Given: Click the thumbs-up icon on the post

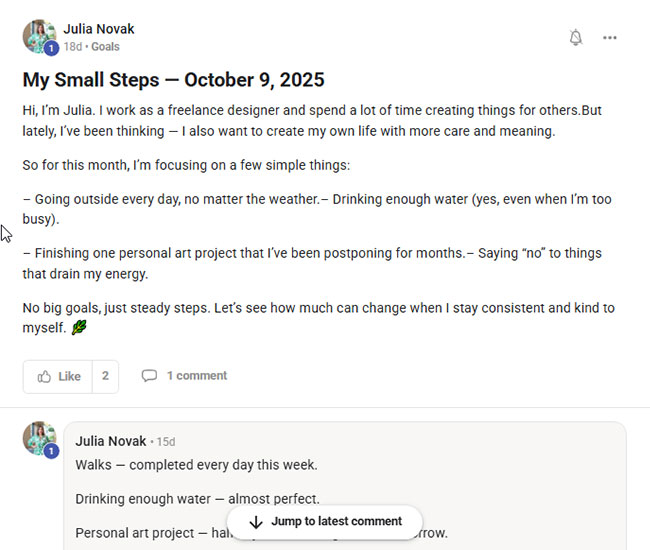Looking at the screenshot, I should pyautogui.click(x=44, y=376).
